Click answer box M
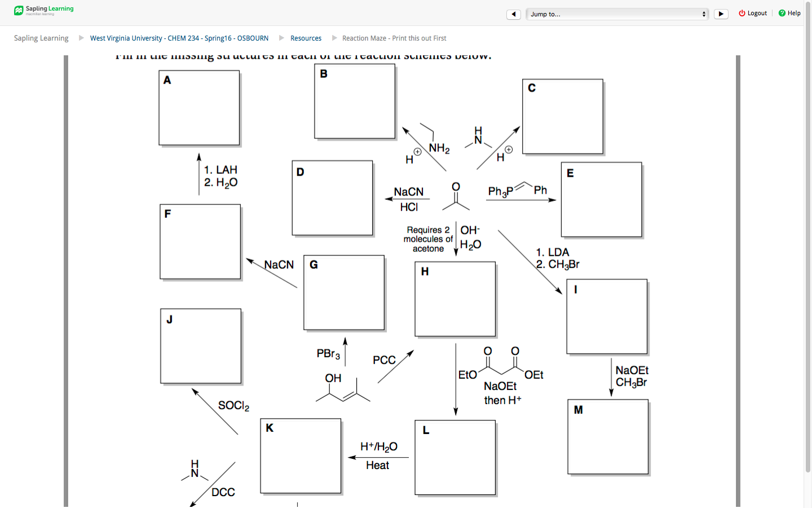The width and height of the screenshot is (812, 508). [608, 436]
